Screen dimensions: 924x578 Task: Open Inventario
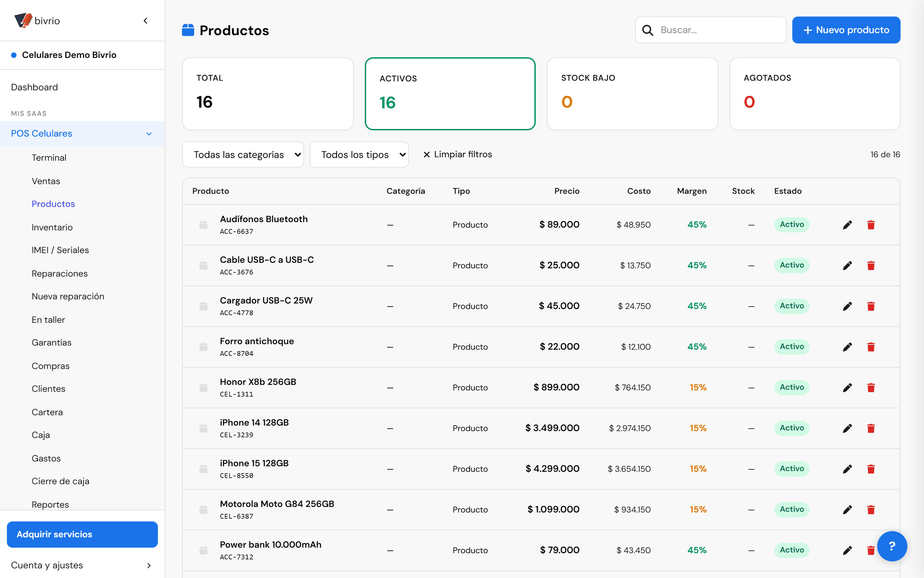(x=52, y=227)
